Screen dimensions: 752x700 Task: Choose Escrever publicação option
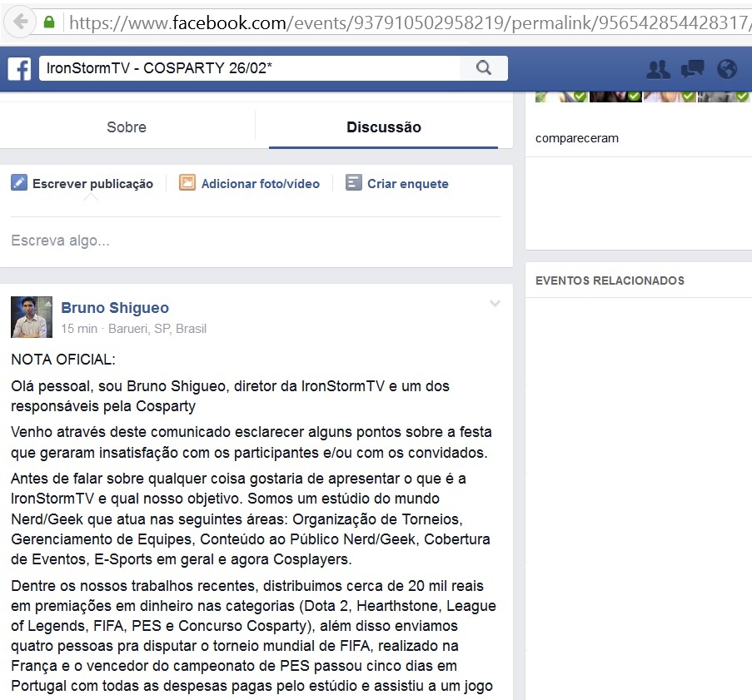92,184
